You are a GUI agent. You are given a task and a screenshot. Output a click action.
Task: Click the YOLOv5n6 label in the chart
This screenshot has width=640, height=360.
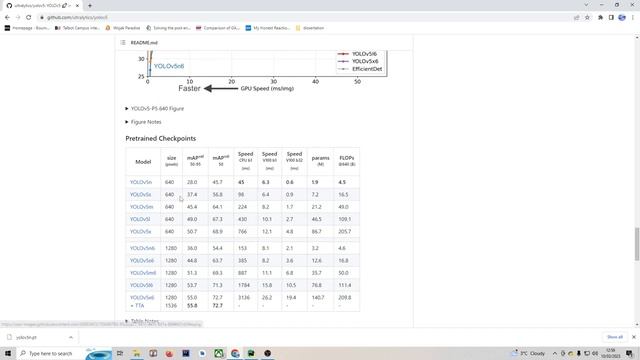point(169,66)
